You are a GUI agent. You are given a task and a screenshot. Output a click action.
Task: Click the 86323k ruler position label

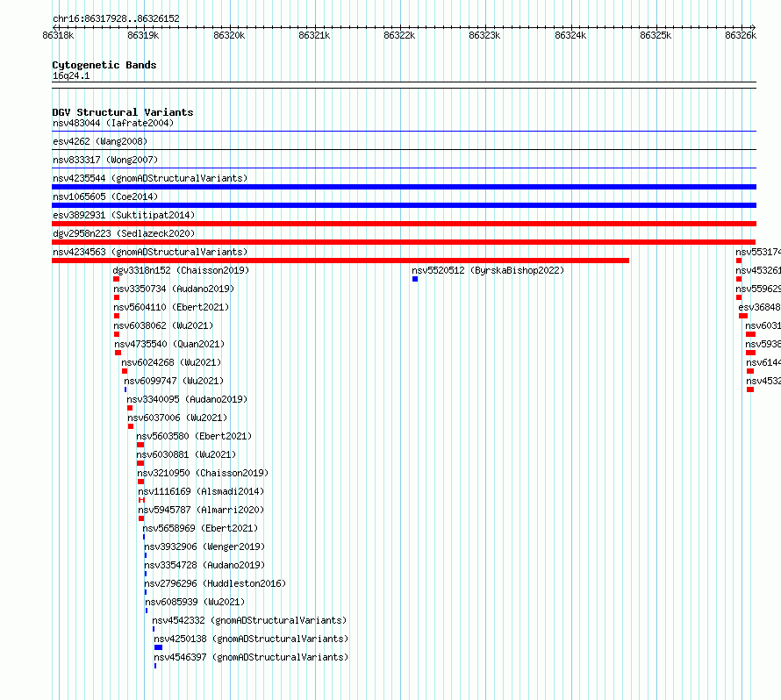pyautogui.click(x=484, y=35)
